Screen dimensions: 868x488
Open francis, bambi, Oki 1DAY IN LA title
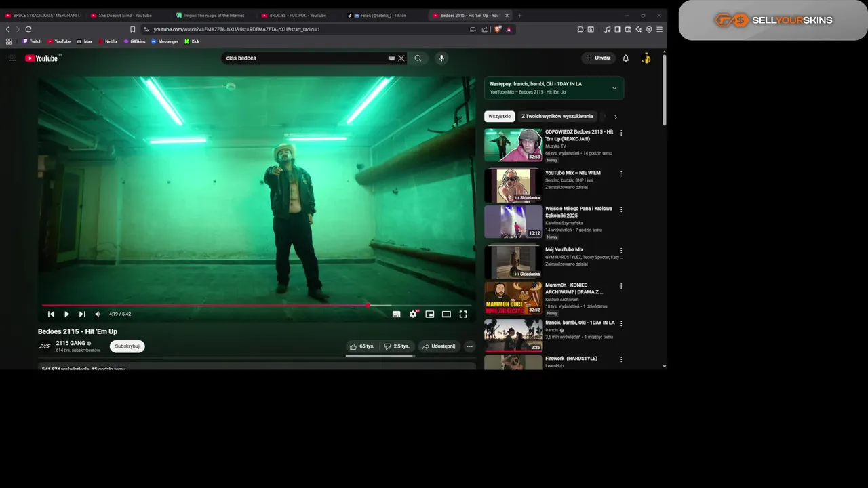(580, 323)
